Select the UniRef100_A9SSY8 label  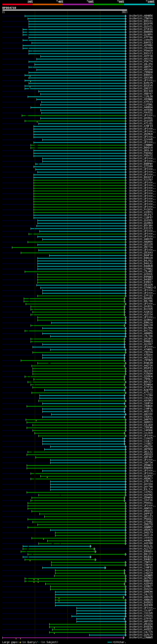point(141,59)
